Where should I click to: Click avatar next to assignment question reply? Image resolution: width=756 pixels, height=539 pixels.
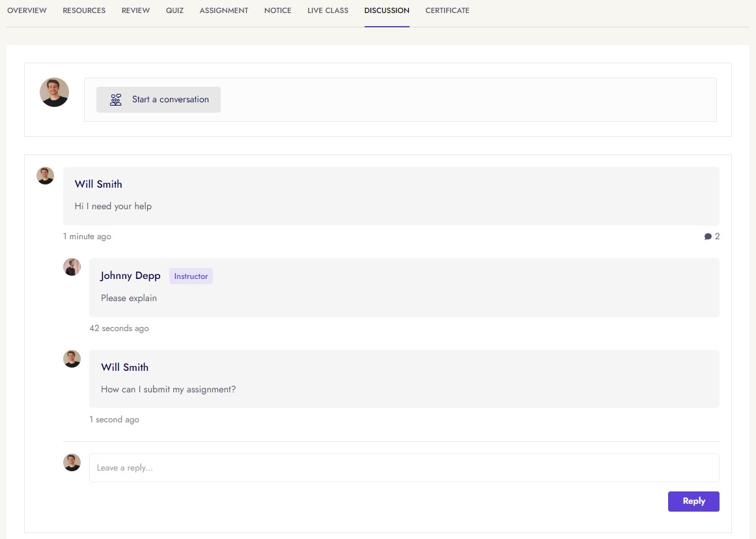(72, 358)
